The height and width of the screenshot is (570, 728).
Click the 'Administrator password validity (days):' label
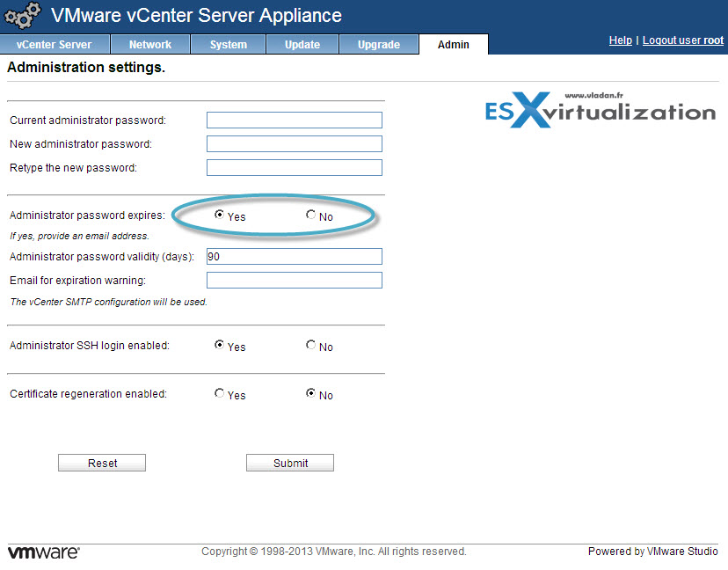pos(102,257)
